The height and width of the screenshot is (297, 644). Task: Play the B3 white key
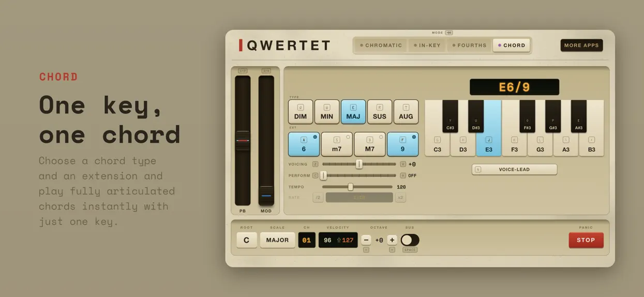point(591,145)
